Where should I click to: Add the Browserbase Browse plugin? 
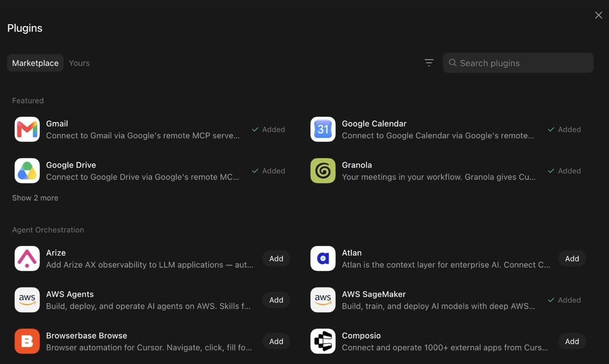point(276,341)
